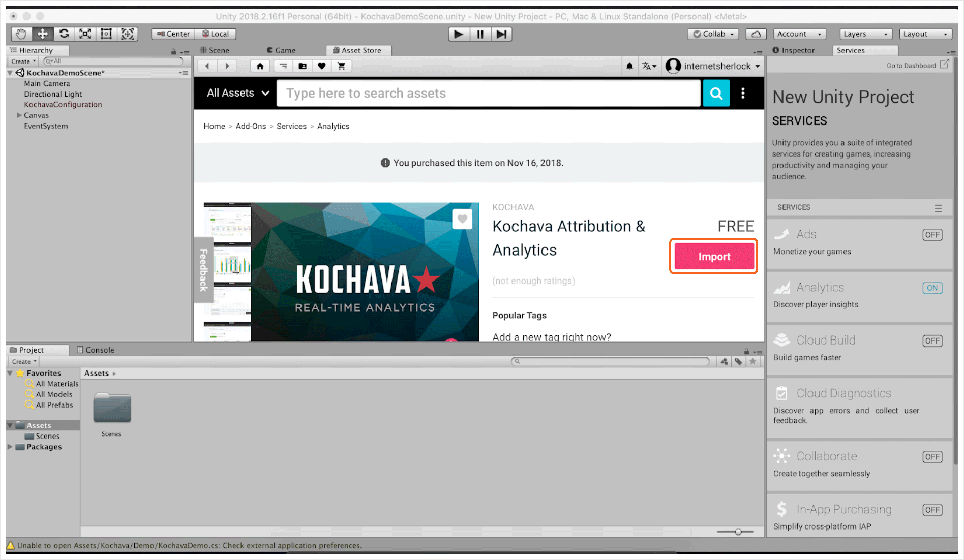The height and width of the screenshot is (560, 964).
Task: Open Go to Dashboard link
Action: (917, 65)
